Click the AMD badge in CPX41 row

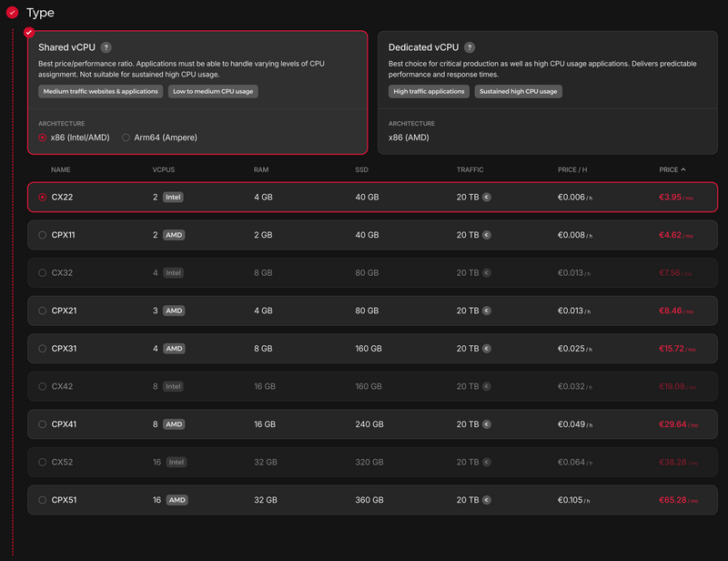[174, 424]
